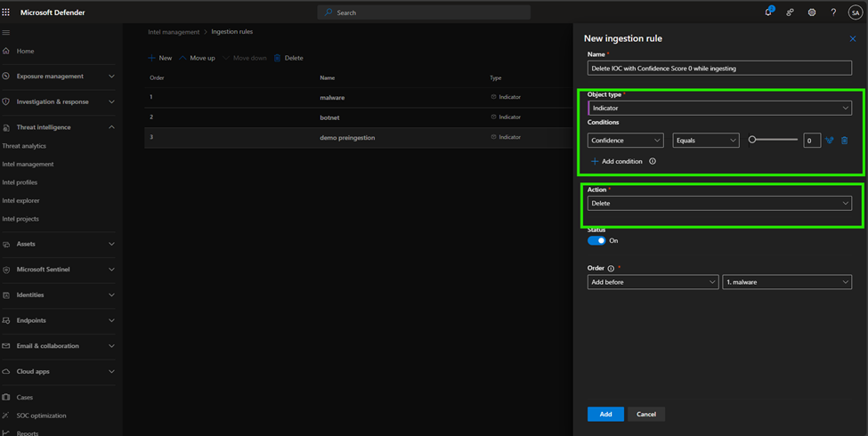This screenshot has width=868, height=436.
Task: Click the confidence value box
Action: pyautogui.click(x=812, y=141)
